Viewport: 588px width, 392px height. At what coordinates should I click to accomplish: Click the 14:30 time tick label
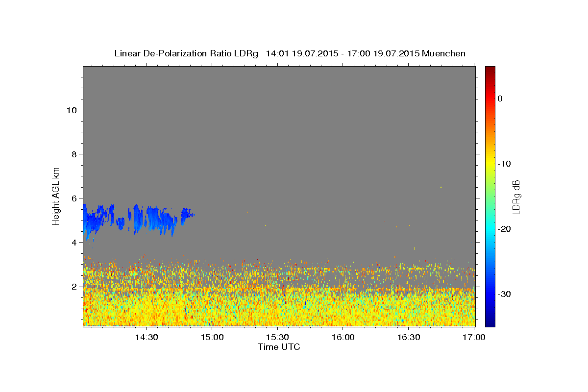(x=147, y=337)
